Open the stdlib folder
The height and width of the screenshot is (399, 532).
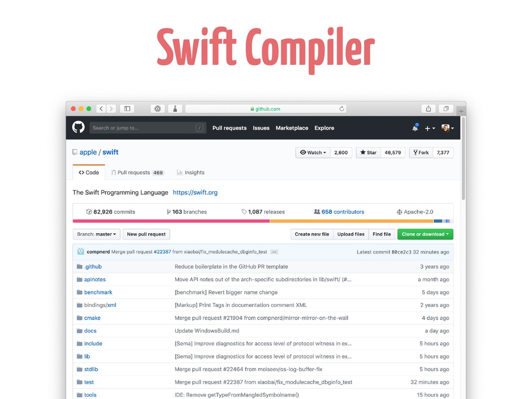pos(91,369)
